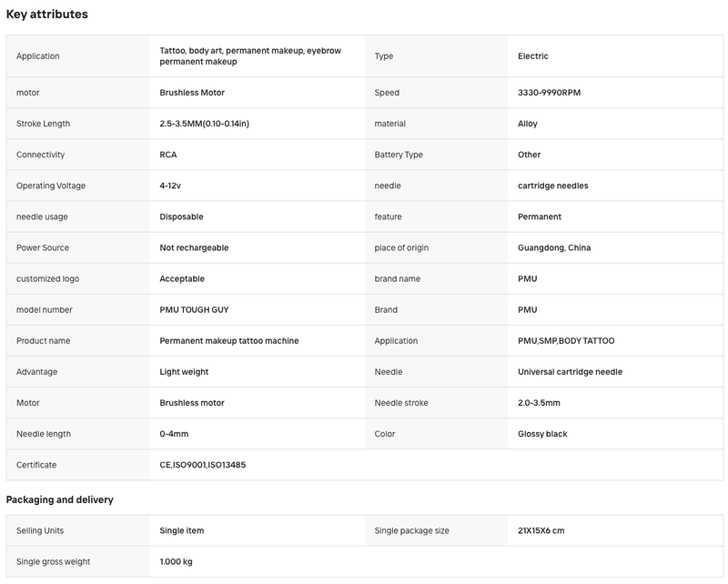The height and width of the screenshot is (584, 728).
Task: Click the Needle stroke 2.0-3.5mm value
Action: coord(539,403)
